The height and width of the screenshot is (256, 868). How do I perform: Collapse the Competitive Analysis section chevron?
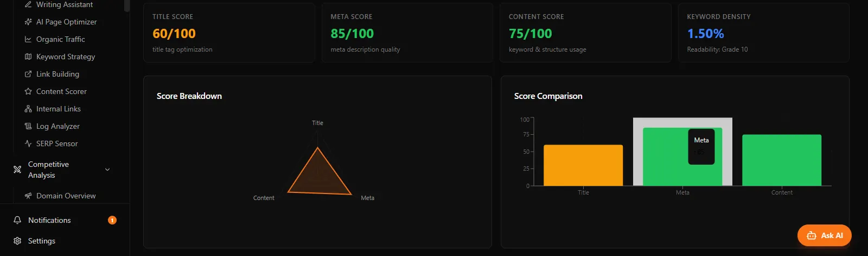(x=107, y=170)
